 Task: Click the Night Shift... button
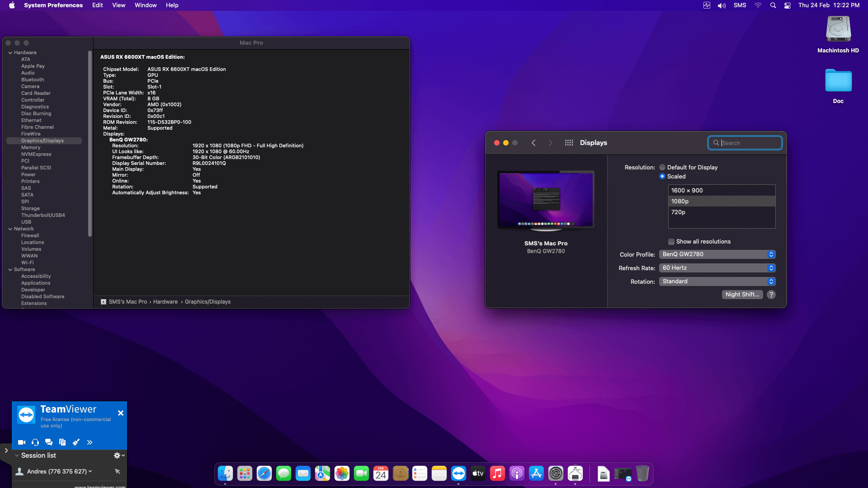click(x=742, y=294)
